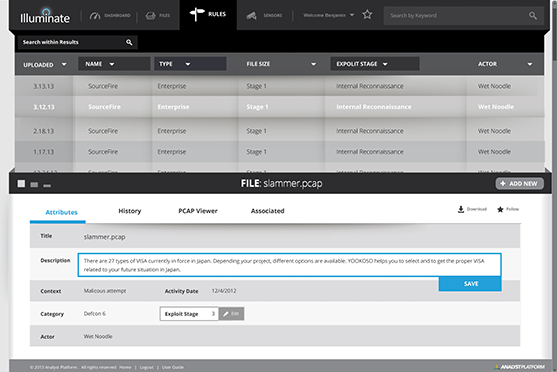Select the row dated 3.13.13
Screen dimensions: 557x372
click(x=279, y=86)
